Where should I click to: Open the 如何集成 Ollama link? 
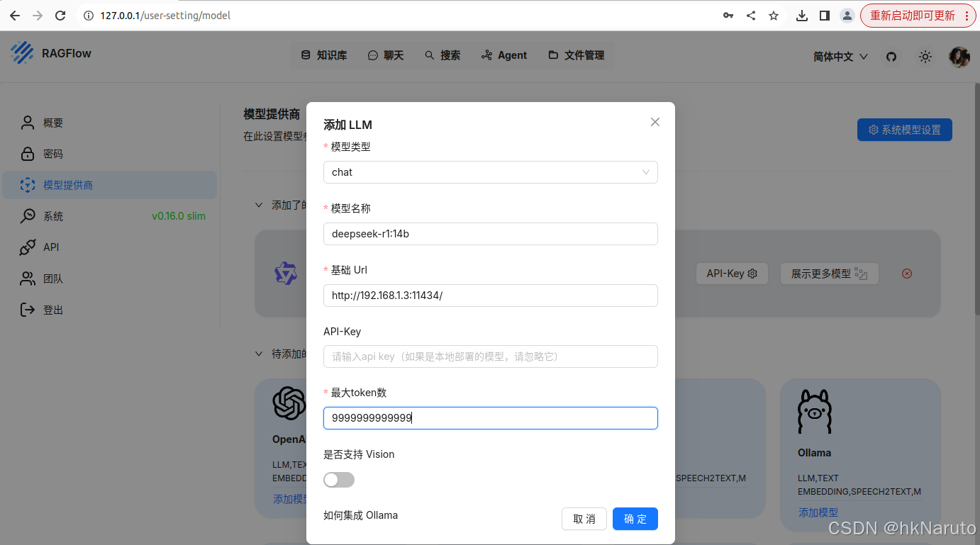point(361,515)
